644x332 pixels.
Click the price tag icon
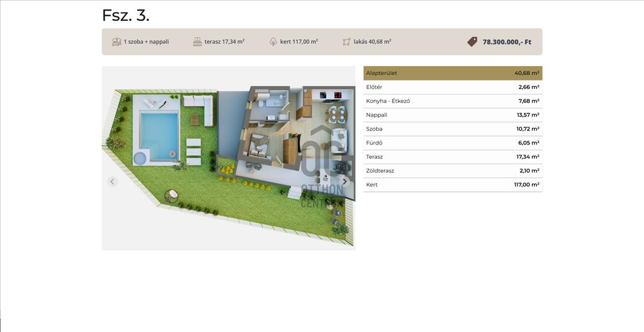pyautogui.click(x=472, y=42)
